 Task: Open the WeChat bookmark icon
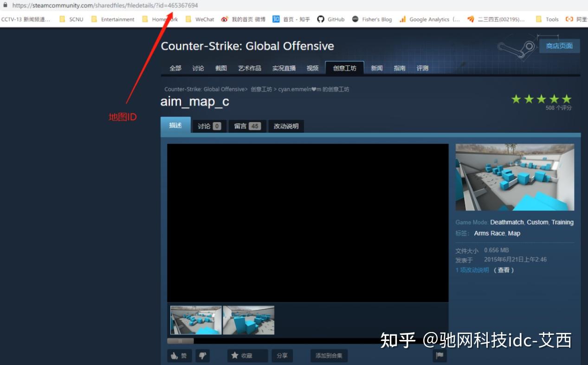187,19
